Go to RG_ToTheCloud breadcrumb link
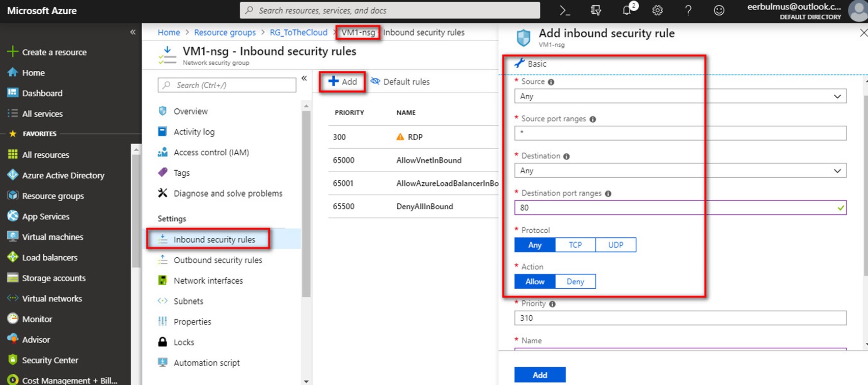 299,32
